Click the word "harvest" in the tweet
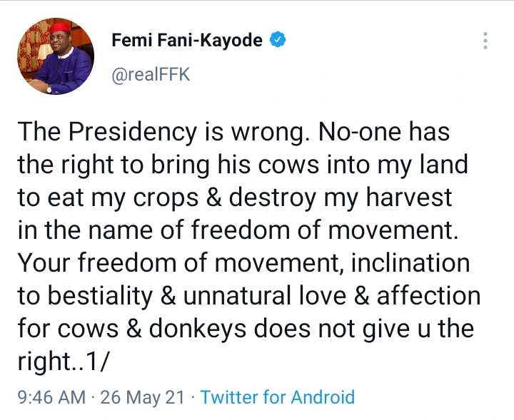Viewport: 514px width, 420px height. coord(409,197)
